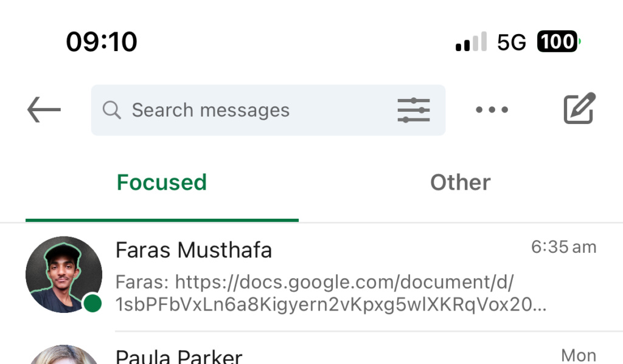The height and width of the screenshot is (364, 623).
Task: Tap Paula Parker's profile picture
Action: coord(63,354)
